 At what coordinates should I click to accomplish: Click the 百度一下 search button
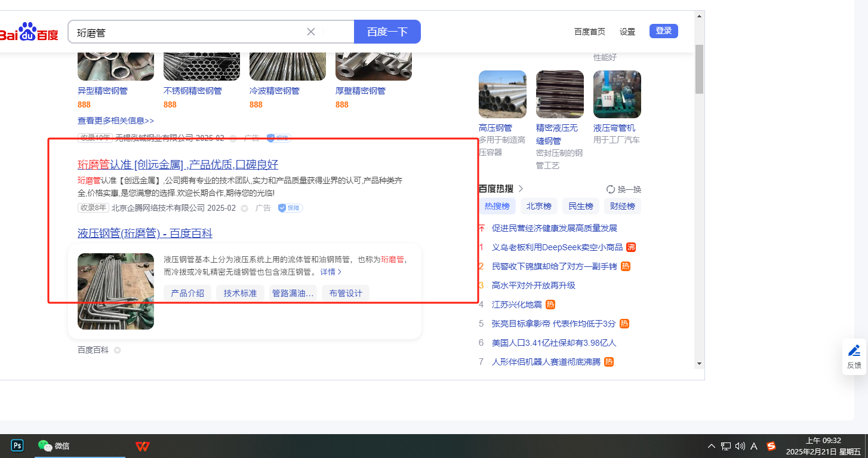387,32
